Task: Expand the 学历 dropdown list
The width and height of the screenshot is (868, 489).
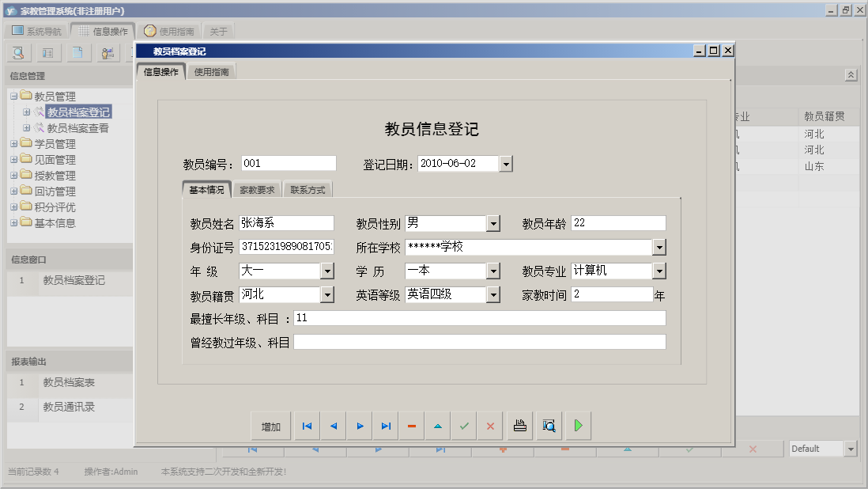Action: click(x=493, y=271)
